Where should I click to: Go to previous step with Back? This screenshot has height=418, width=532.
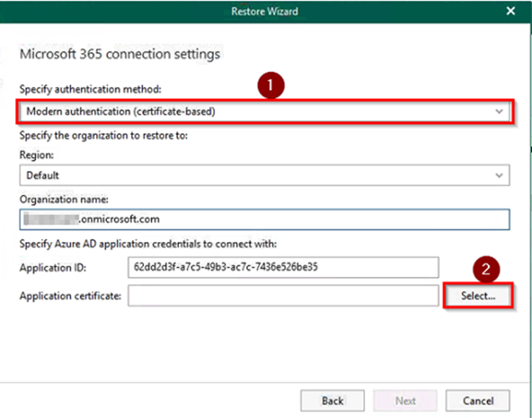[333, 401]
